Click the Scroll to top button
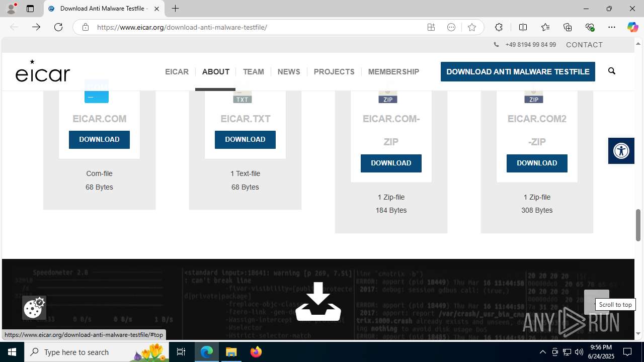 click(597, 302)
